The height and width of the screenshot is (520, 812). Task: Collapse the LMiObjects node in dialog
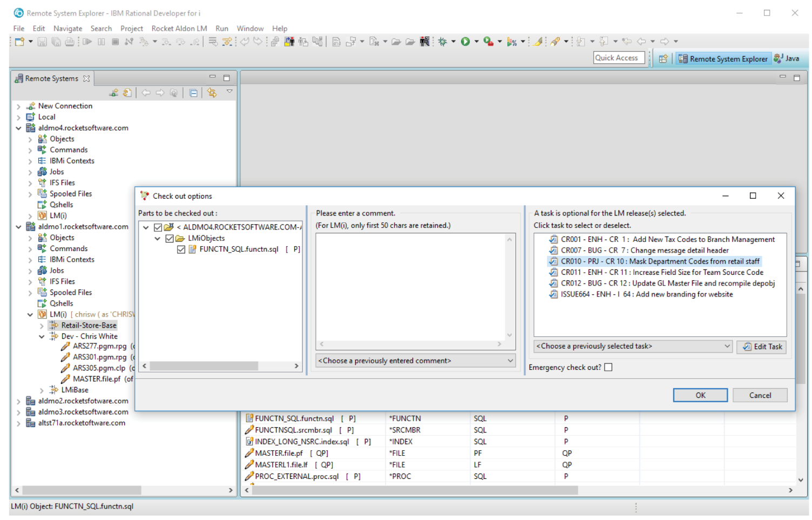pyautogui.click(x=158, y=238)
